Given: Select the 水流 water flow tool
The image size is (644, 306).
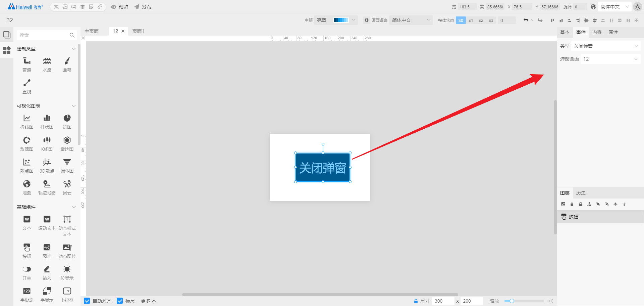Looking at the screenshot, I should (47, 64).
